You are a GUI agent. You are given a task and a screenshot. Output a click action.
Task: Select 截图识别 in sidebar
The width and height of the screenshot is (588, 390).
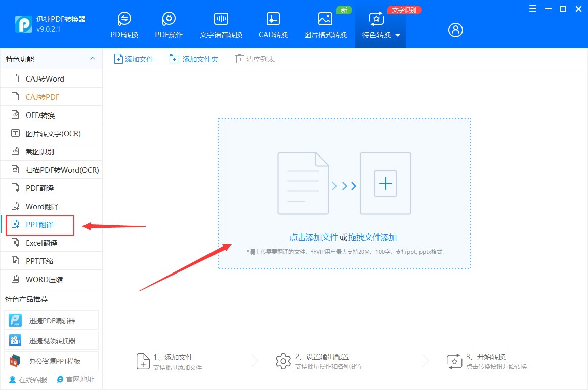(52, 151)
